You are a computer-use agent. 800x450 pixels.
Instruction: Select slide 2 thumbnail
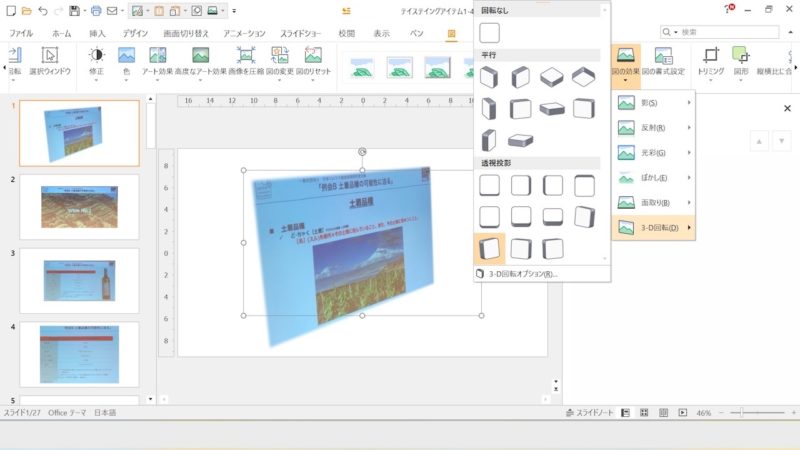tap(79, 207)
